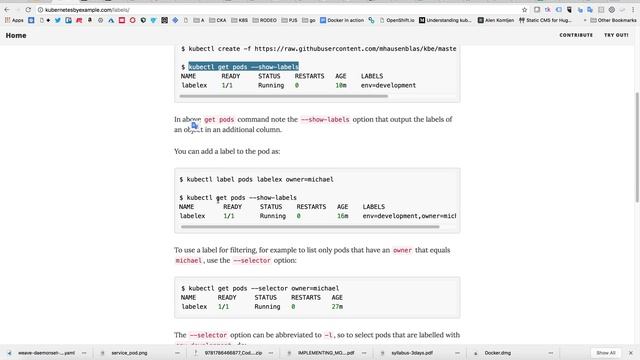Expand the Other Bookmarks folder
The image size is (640, 360).
click(613, 20)
